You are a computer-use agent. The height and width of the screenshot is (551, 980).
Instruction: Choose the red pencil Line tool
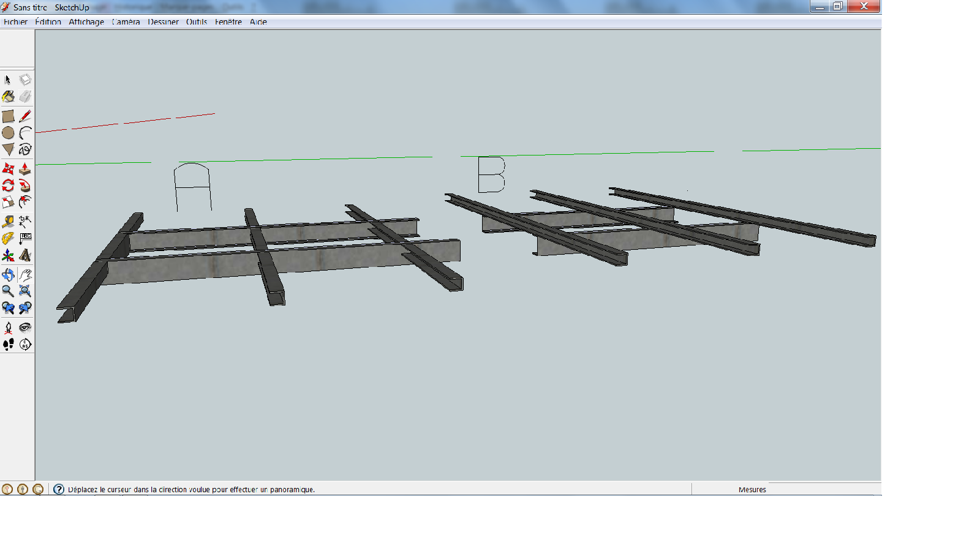click(x=25, y=116)
